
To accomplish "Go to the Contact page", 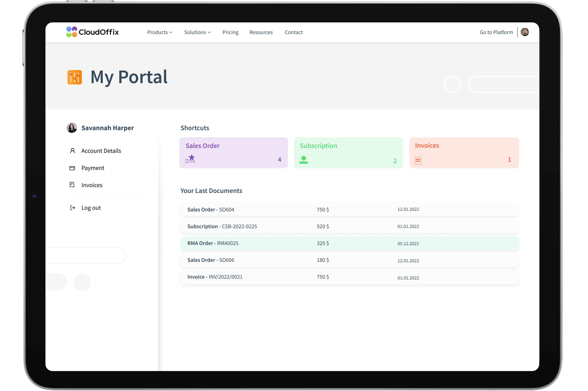I will 294,32.
